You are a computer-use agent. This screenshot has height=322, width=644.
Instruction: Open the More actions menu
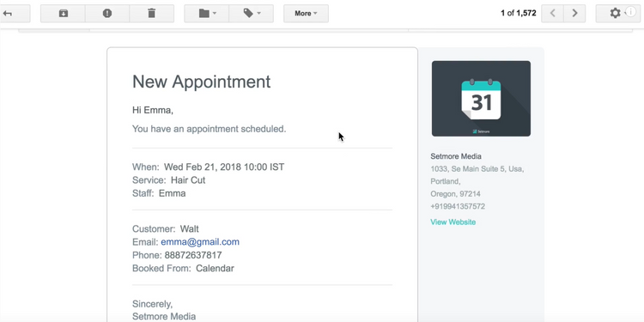tap(306, 14)
